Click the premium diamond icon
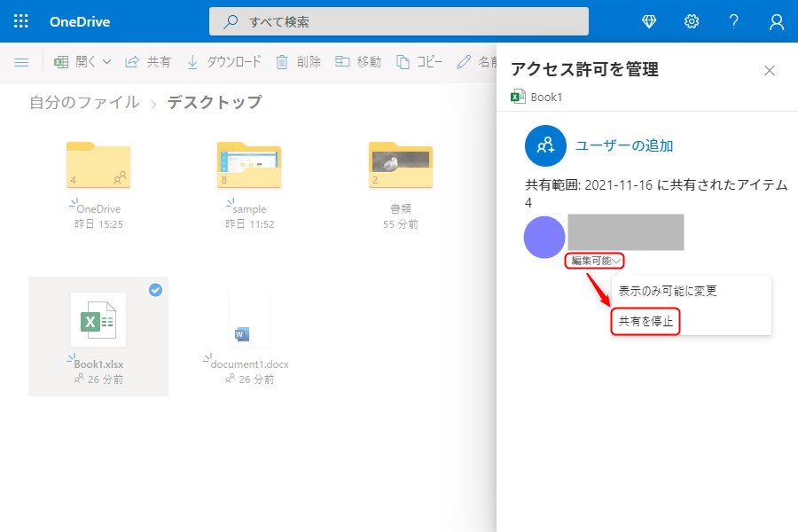This screenshot has width=798, height=532. pos(649,21)
